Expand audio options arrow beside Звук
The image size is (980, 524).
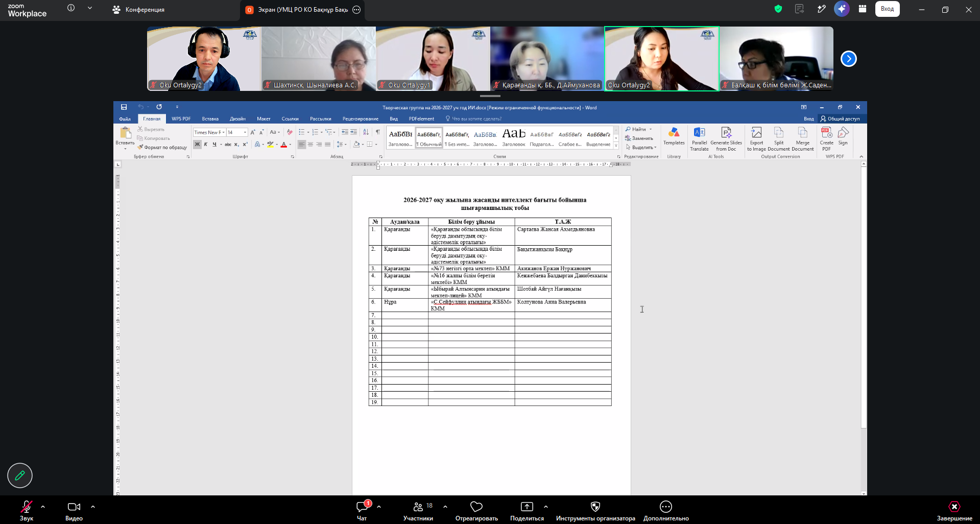coord(43,507)
